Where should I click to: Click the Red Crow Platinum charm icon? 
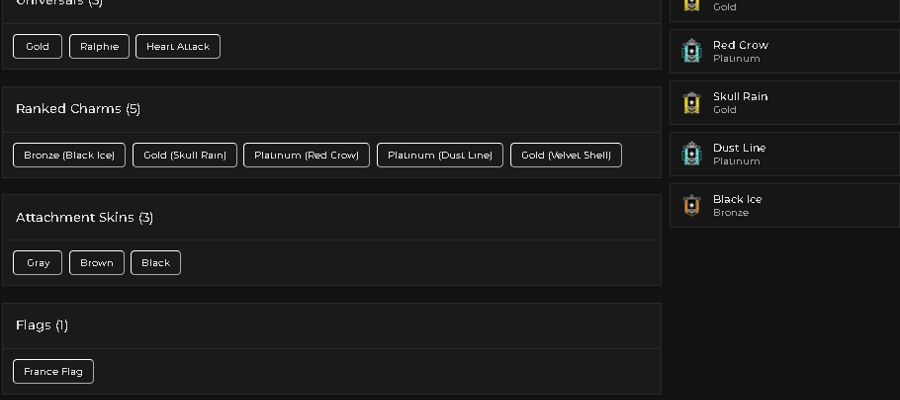point(692,51)
